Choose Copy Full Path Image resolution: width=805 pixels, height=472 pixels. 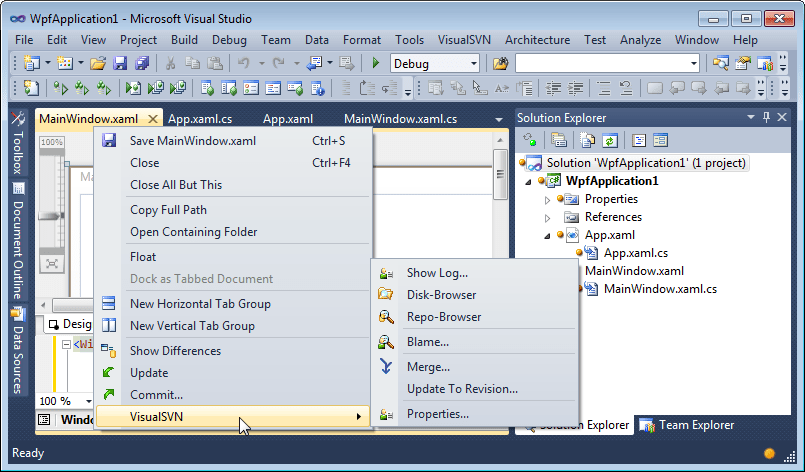233,210
